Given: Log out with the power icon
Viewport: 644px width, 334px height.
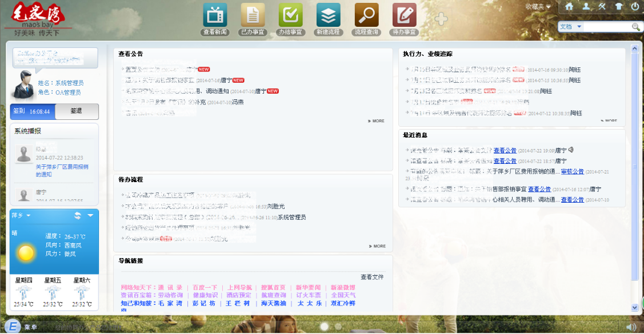Looking at the screenshot, I should pos(635,6).
